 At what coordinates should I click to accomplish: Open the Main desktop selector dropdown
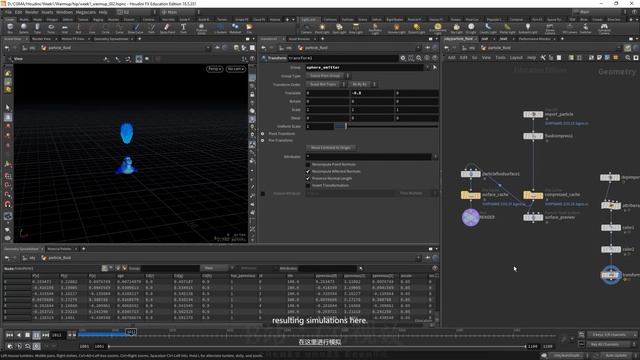click(x=181, y=12)
